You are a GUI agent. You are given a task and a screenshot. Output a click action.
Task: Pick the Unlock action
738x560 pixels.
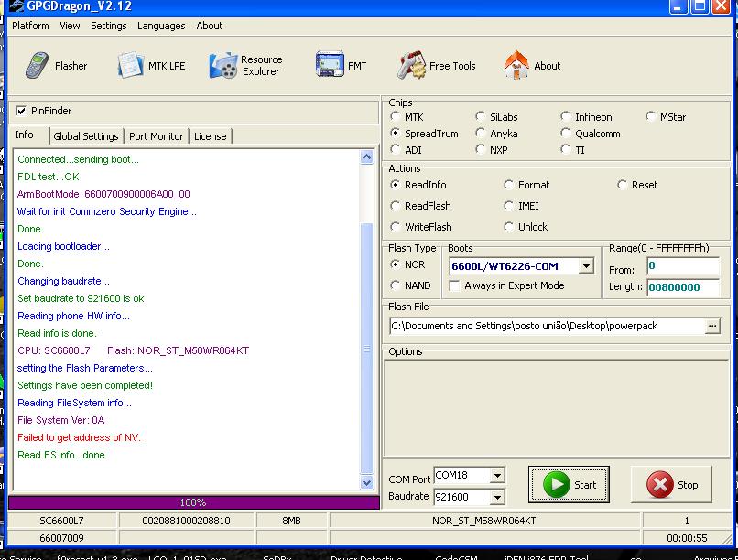point(508,227)
